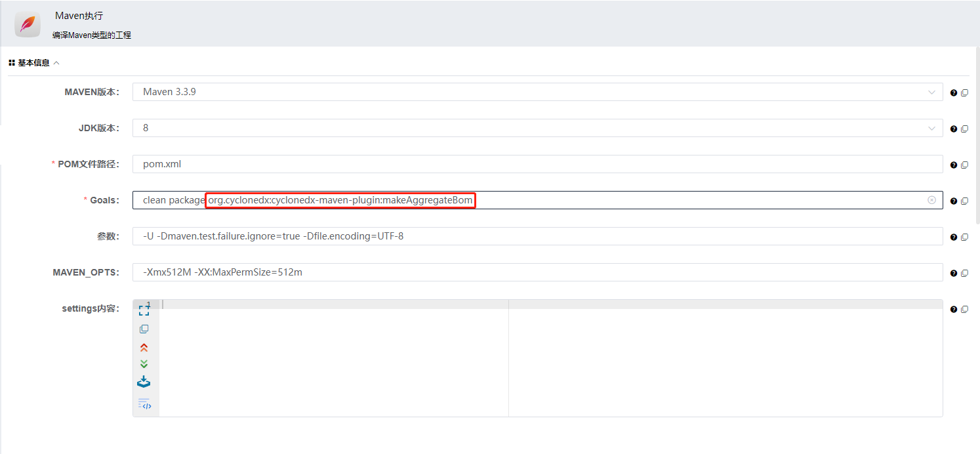Click the 'JDK版本:' label
The height and width of the screenshot is (454, 980).
pos(99,128)
